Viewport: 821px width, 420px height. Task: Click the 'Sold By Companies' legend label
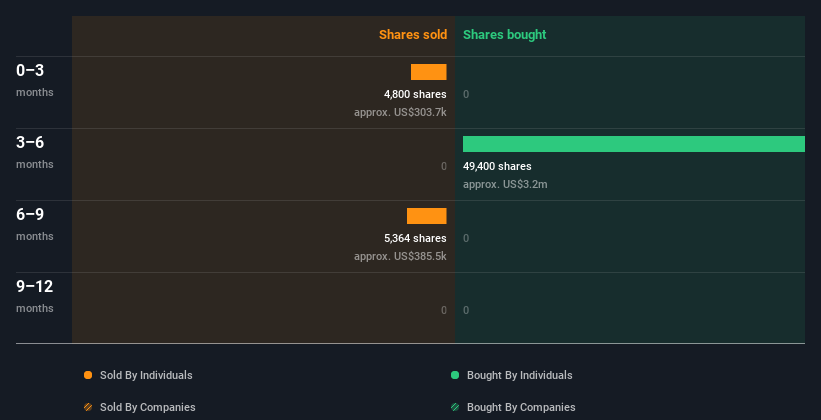click(148, 407)
